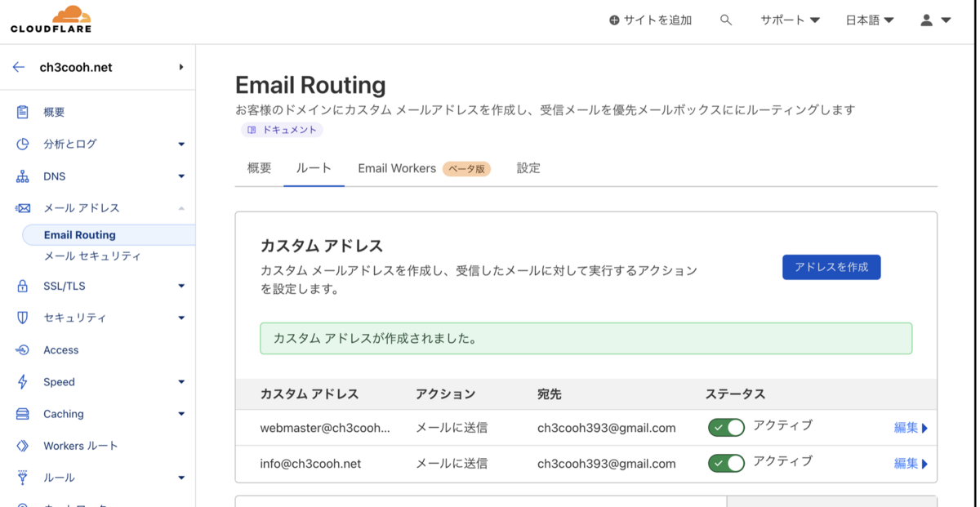Expand the DNS sidebar section
980x507 pixels.
click(x=181, y=176)
